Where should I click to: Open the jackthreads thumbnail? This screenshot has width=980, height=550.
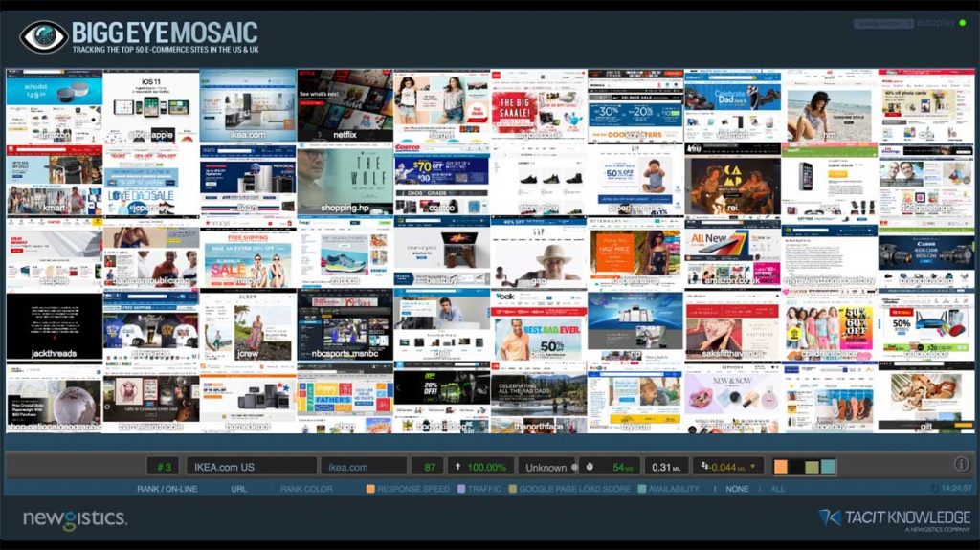55,324
